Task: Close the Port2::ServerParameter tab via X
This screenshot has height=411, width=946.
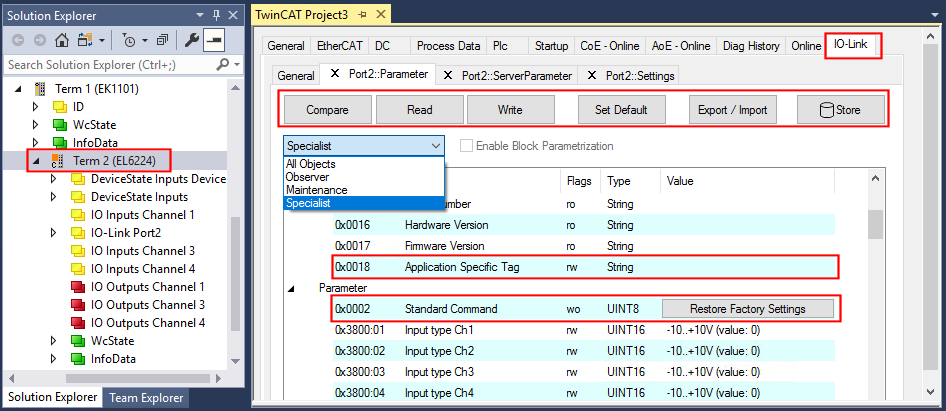Action: (447, 76)
